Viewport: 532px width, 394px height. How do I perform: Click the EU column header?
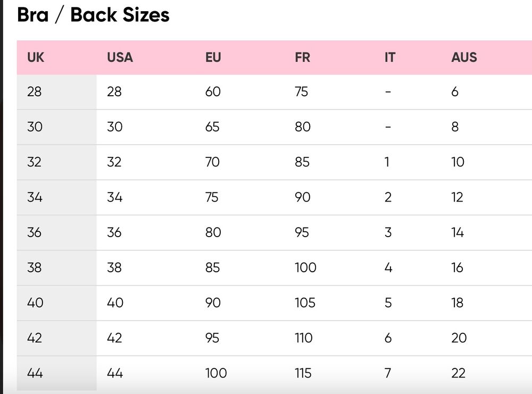(x=213, y=57)
